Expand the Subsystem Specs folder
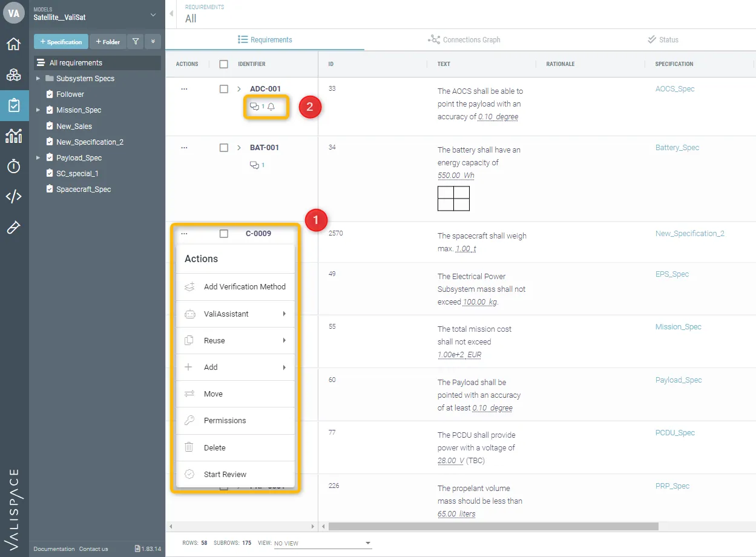756x557 pixels. coord(38,78)
